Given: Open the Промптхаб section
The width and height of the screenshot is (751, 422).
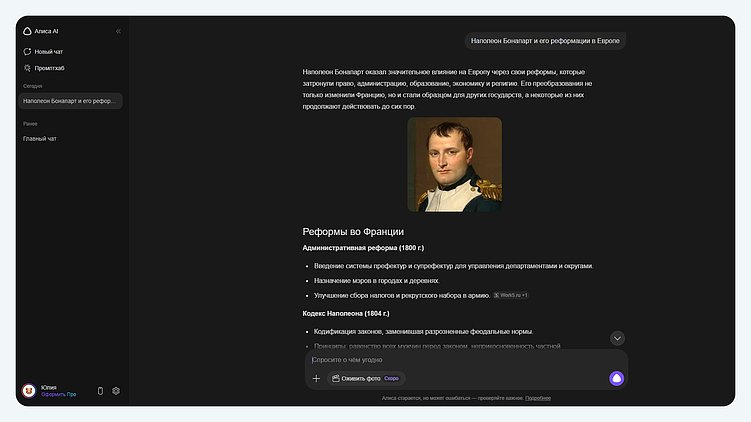Looking at the screenshot, I should (44, 68).
